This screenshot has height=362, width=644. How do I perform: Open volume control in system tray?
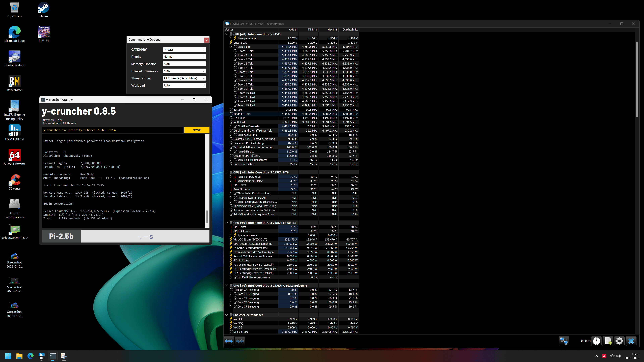click(x=619, y=356)
